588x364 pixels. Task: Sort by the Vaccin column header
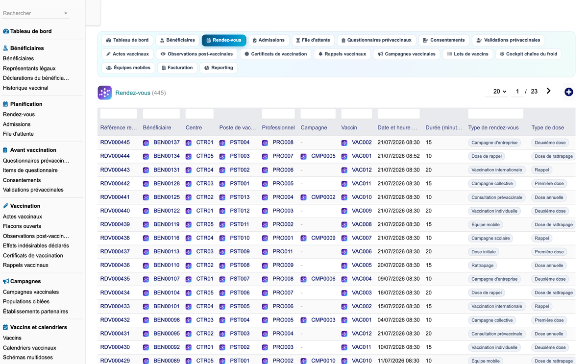349,128
